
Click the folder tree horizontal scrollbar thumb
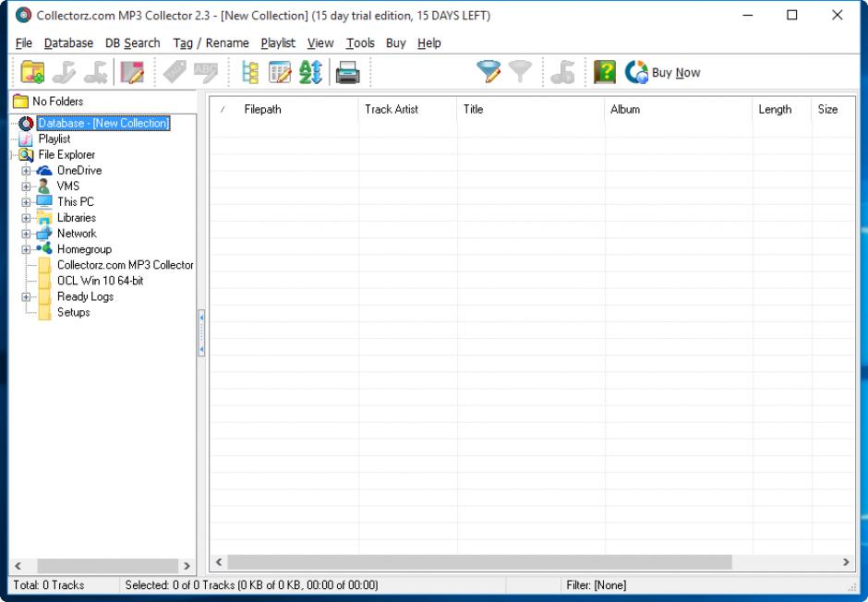(x=107, y=566)
